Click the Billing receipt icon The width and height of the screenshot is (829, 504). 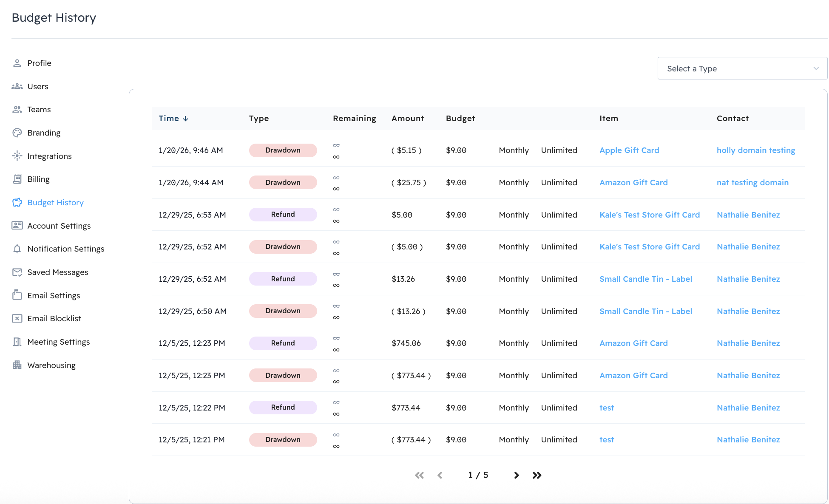(x=17, y=179)
